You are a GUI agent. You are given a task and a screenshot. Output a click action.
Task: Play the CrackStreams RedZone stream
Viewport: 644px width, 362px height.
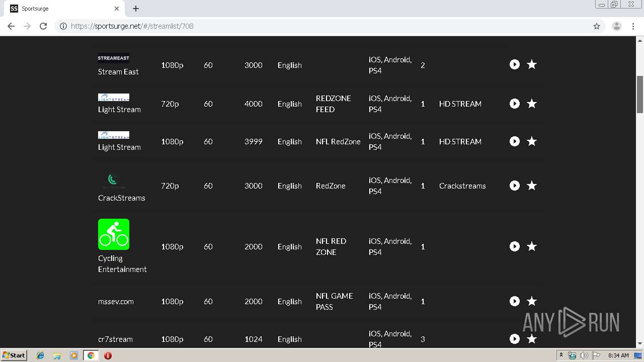(514, 186)
